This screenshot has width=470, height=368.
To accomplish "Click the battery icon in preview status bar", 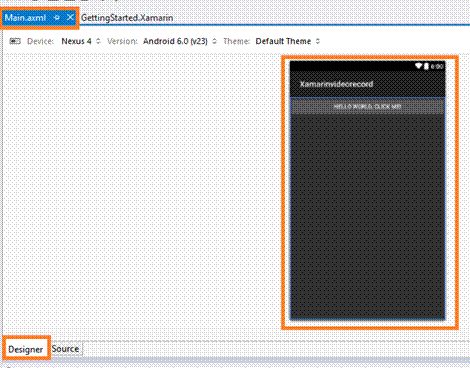I will (426, 66).
